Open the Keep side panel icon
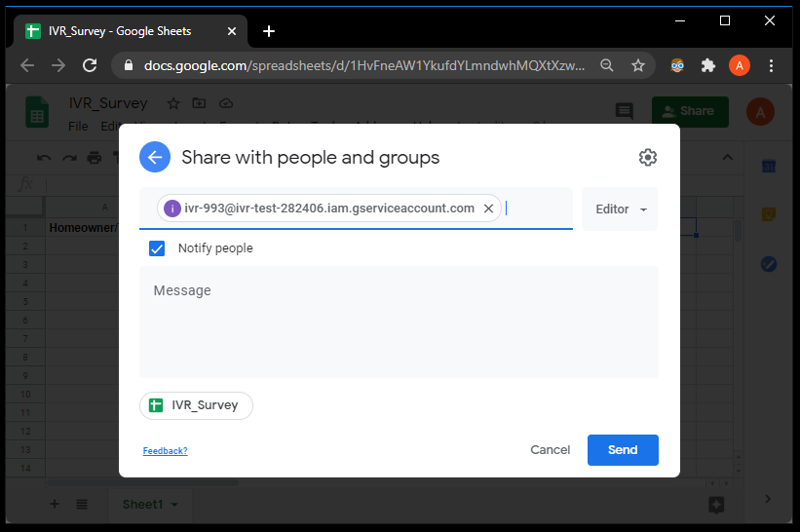 point(769,214)
